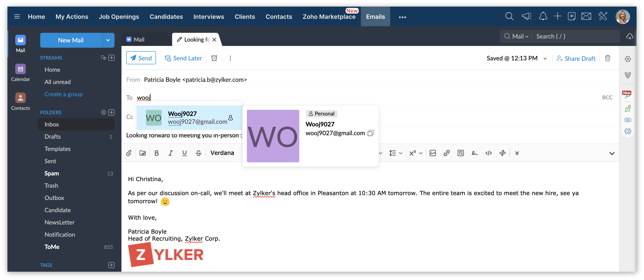Insert a signature using the toolbar icon
This screenshot has width=644, height=280.
tap(474, 153)
